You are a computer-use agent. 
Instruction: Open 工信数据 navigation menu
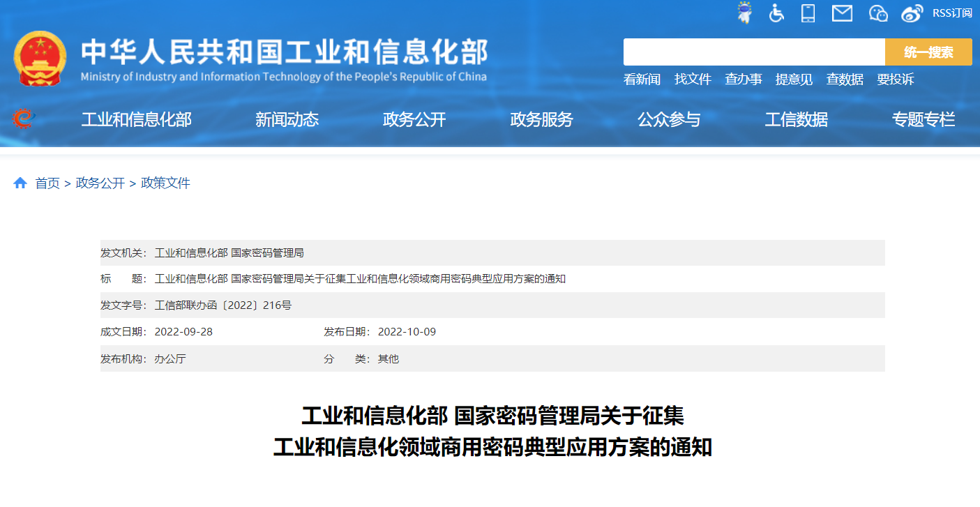click(x=796, y=120)
